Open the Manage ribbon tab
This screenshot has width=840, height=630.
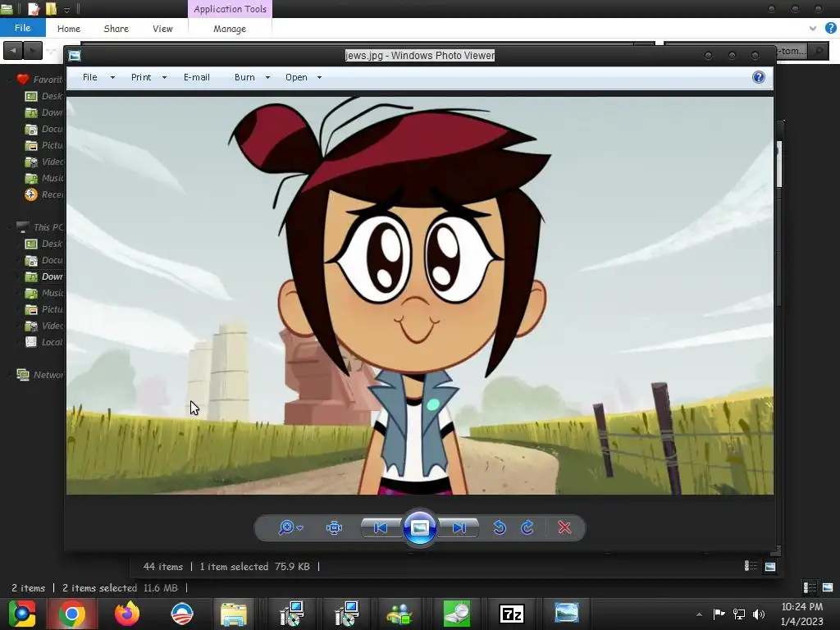(230, 29)
